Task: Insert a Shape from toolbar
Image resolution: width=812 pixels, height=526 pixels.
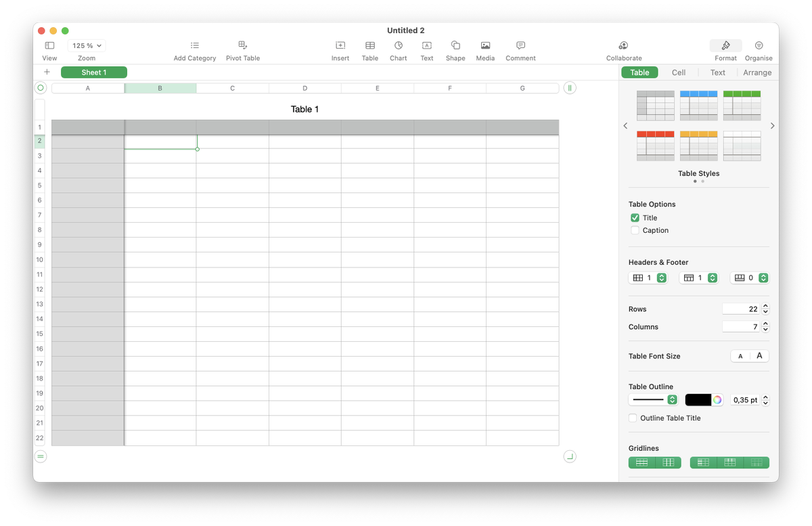Action: [x=455, y=45]
